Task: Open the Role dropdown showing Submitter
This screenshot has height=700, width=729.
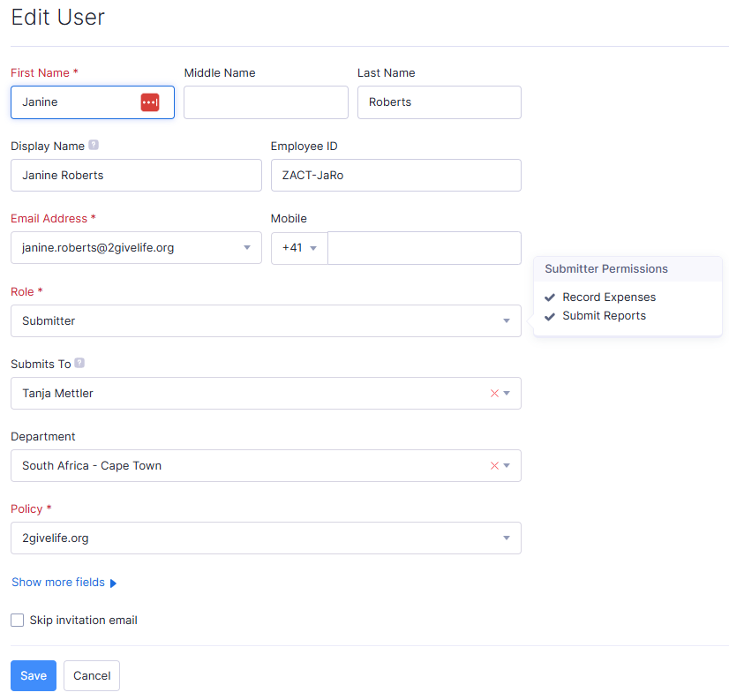Action: 265,321
